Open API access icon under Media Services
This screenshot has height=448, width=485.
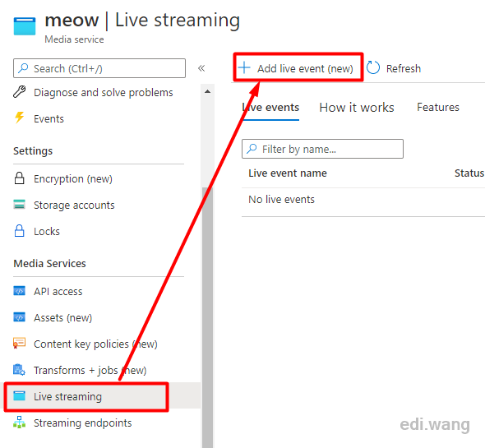coord(19,291)
